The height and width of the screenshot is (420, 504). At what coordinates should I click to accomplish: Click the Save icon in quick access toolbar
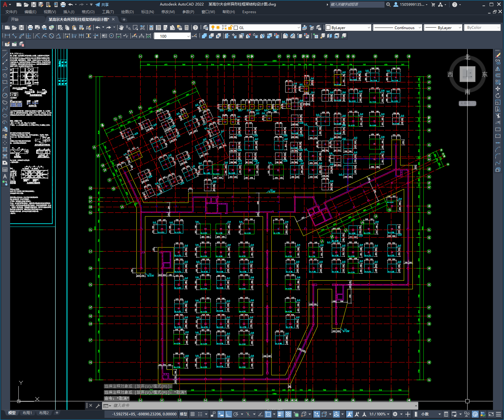click(x=34, y=4)
